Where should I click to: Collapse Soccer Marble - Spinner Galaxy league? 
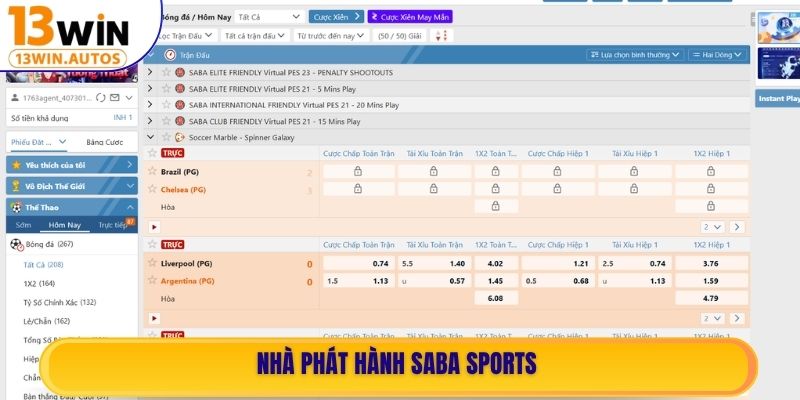click(x=150, y=137)
